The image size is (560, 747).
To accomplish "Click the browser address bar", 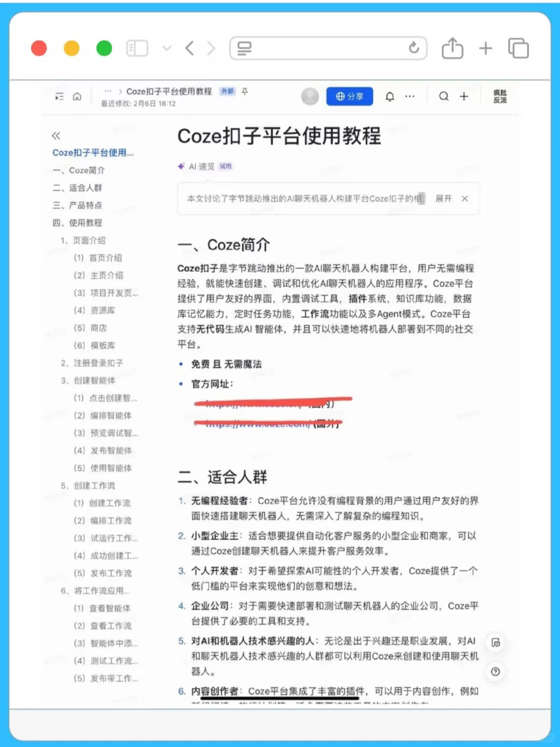I will click(328, 48).
